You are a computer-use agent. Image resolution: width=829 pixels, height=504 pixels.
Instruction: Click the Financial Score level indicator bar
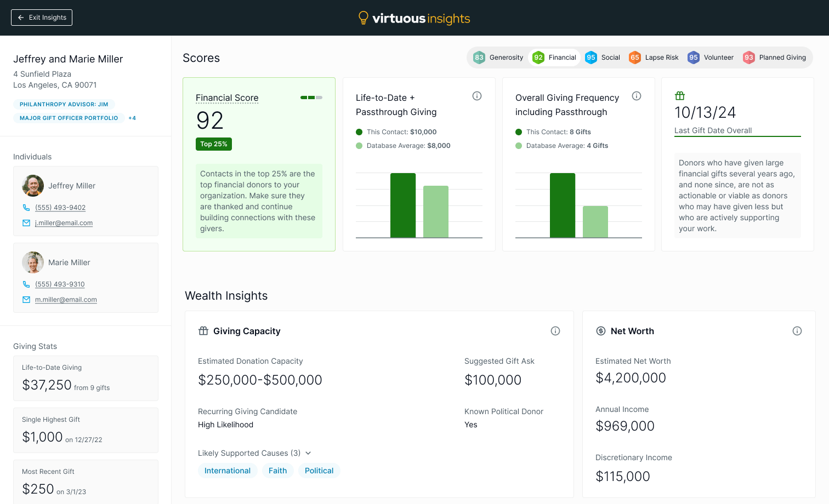[x=311, y=98]
